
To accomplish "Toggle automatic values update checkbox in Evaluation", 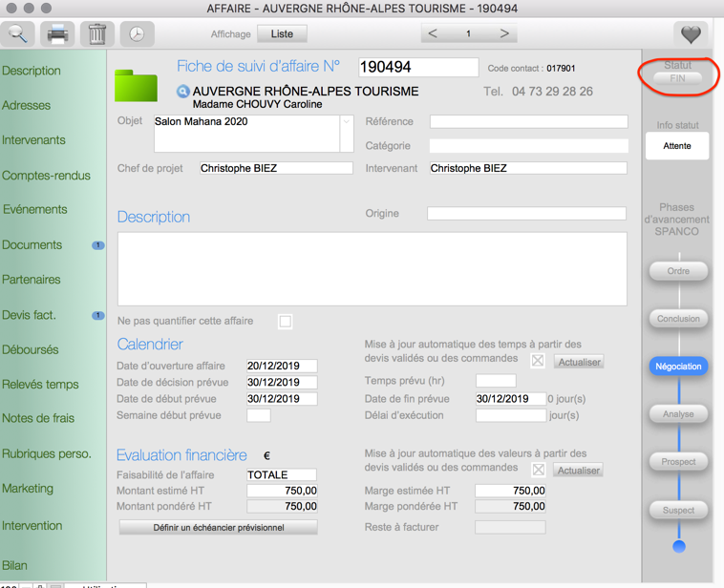I will (x=538, y=470).
